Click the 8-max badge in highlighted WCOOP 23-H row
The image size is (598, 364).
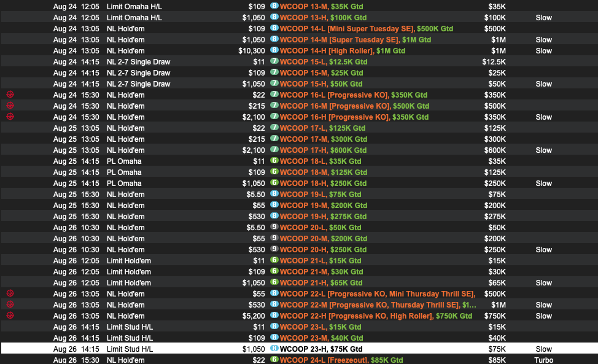(x=274, y=349)
